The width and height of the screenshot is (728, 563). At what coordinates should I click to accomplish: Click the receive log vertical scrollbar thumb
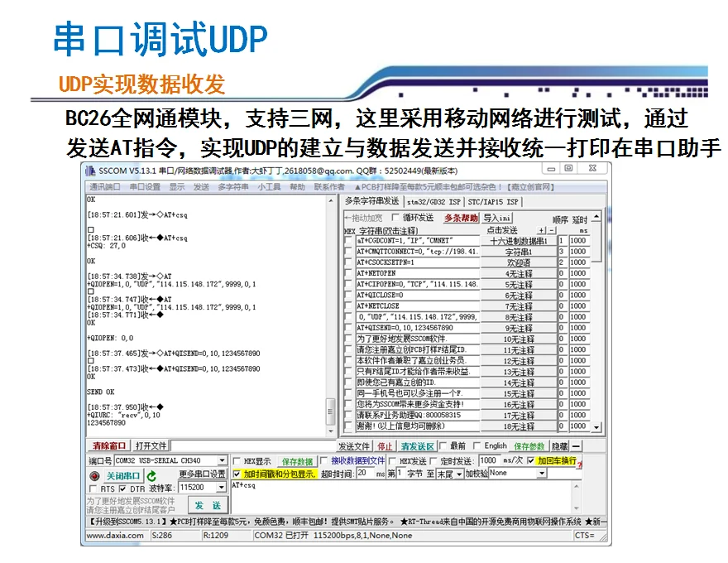pos(331,412)
